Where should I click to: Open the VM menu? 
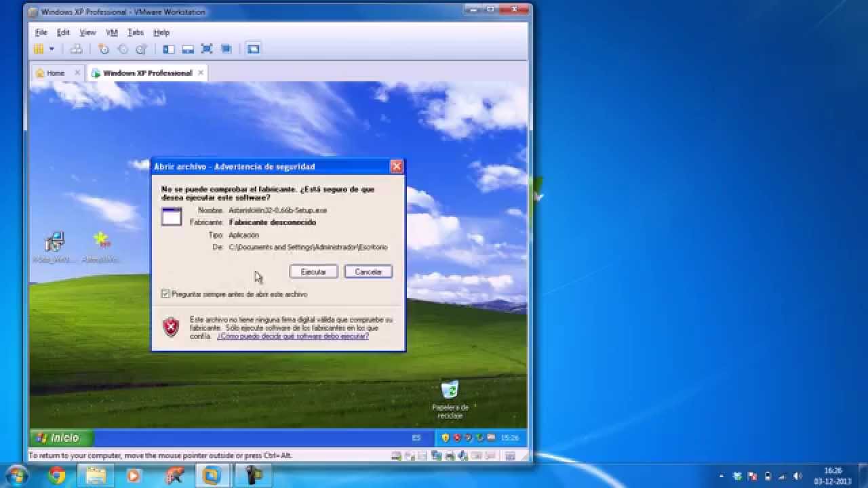112,33
